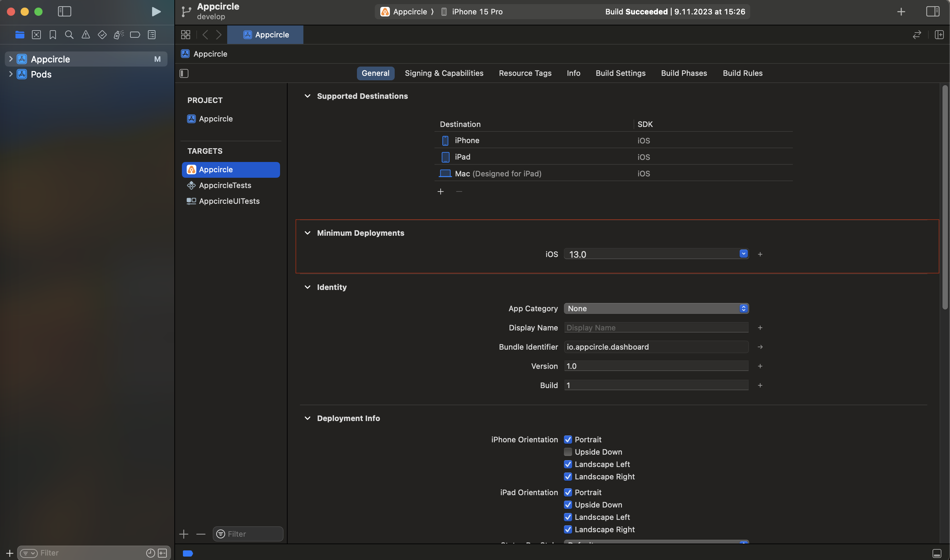Click the code review arrows icon

[x=917, y=35]
